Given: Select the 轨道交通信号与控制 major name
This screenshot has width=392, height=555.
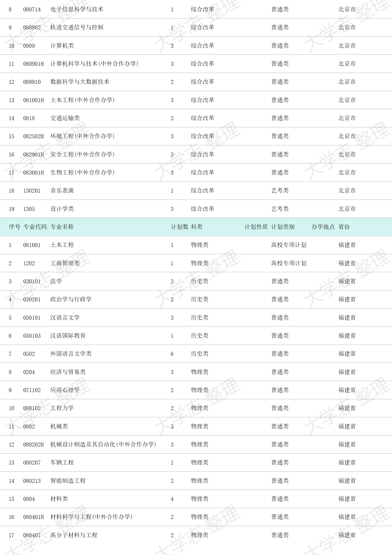Looking at the screenshot, I should coord(77,27).
